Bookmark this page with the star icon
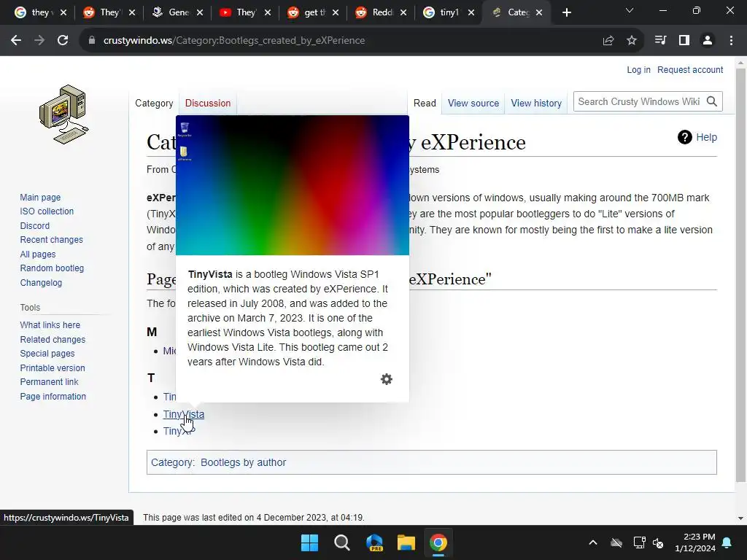 pos(632,41)
